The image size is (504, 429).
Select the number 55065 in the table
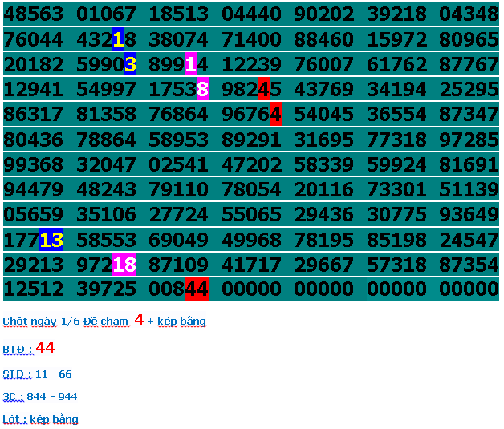tap(251, 215)
